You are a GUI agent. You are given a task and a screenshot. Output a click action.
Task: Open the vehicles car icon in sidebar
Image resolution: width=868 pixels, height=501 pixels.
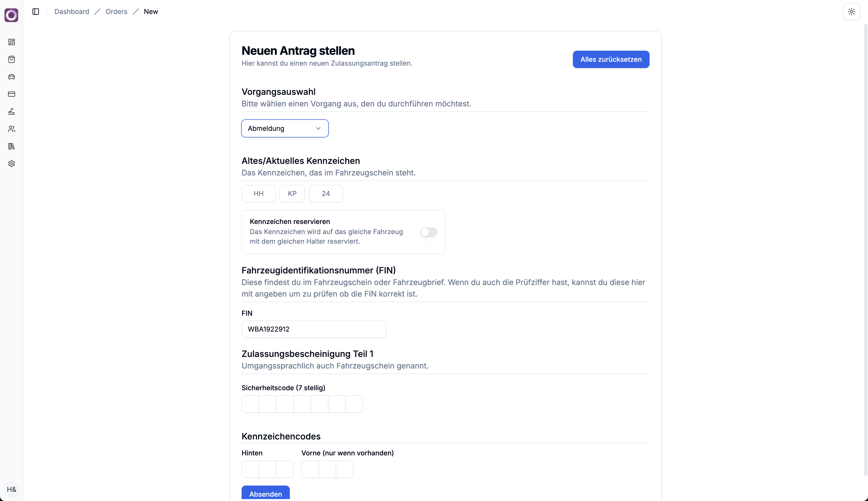coord(12,77)
